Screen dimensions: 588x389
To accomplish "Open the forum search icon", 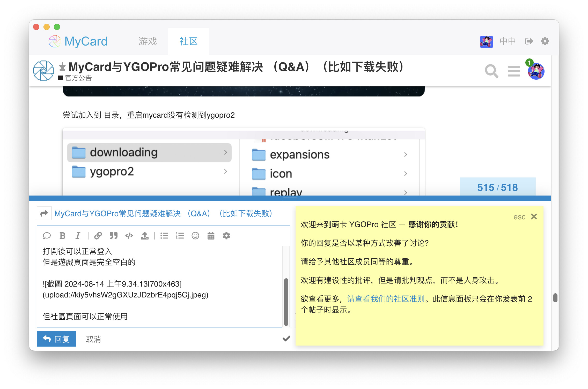I will click(x=491, y=71).
